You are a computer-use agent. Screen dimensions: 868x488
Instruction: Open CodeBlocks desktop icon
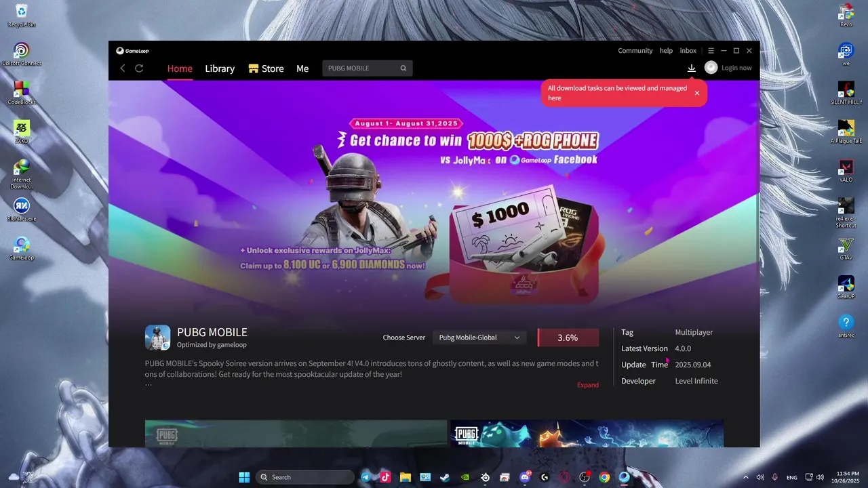pyautogui.click(x=22, y=93)
